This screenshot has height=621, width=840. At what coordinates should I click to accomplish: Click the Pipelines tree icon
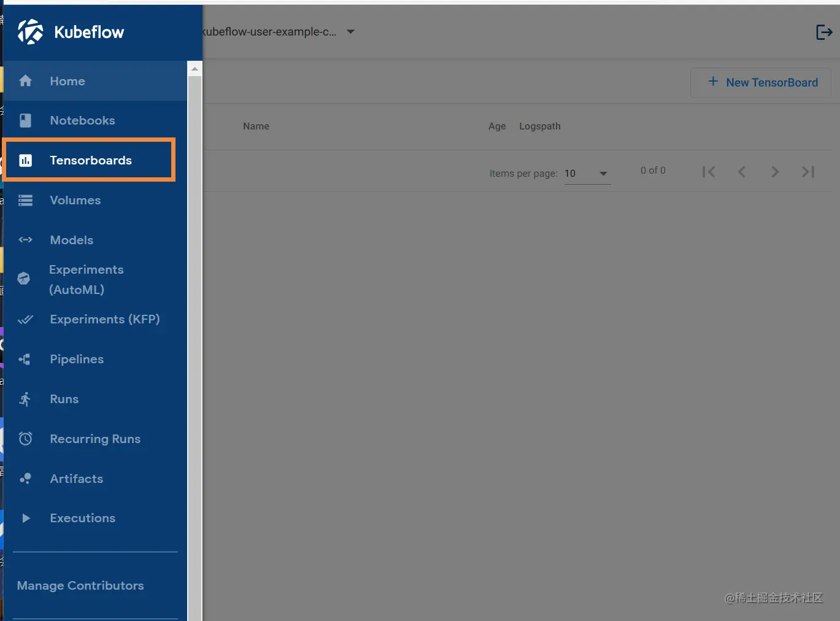pos(25,359)
